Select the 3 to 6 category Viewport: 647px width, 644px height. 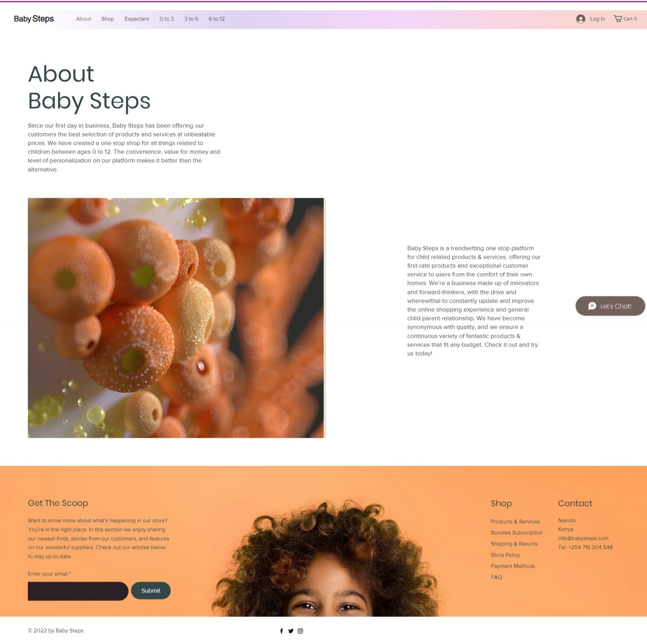coord(191,19)
